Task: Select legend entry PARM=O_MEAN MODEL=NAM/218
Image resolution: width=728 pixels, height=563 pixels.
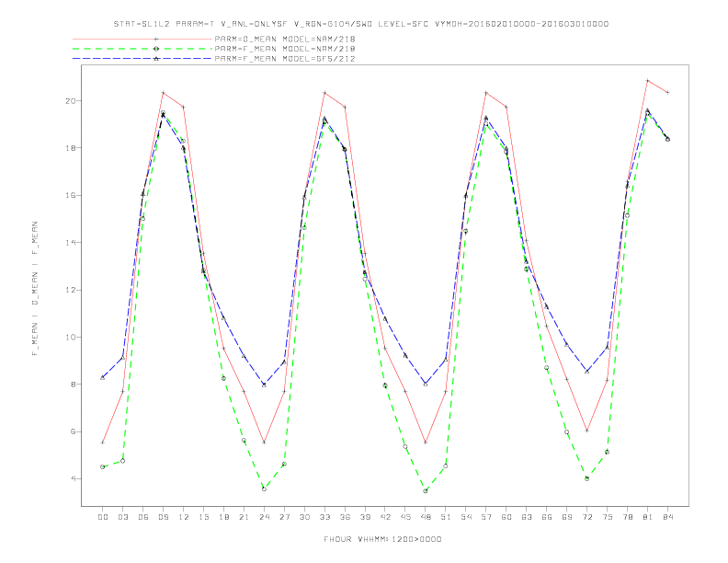Action: click(x=285, y=39)
